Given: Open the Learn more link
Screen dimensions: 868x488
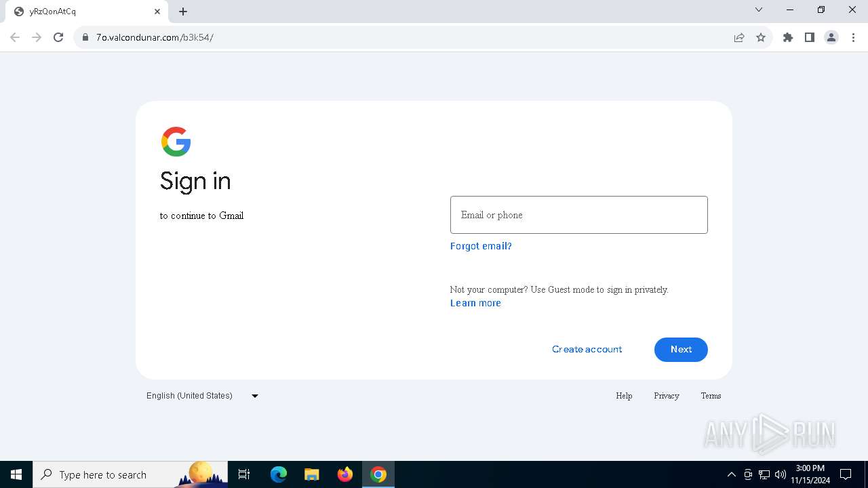Looking at the screenshot, I should click(x=475, y=303).
